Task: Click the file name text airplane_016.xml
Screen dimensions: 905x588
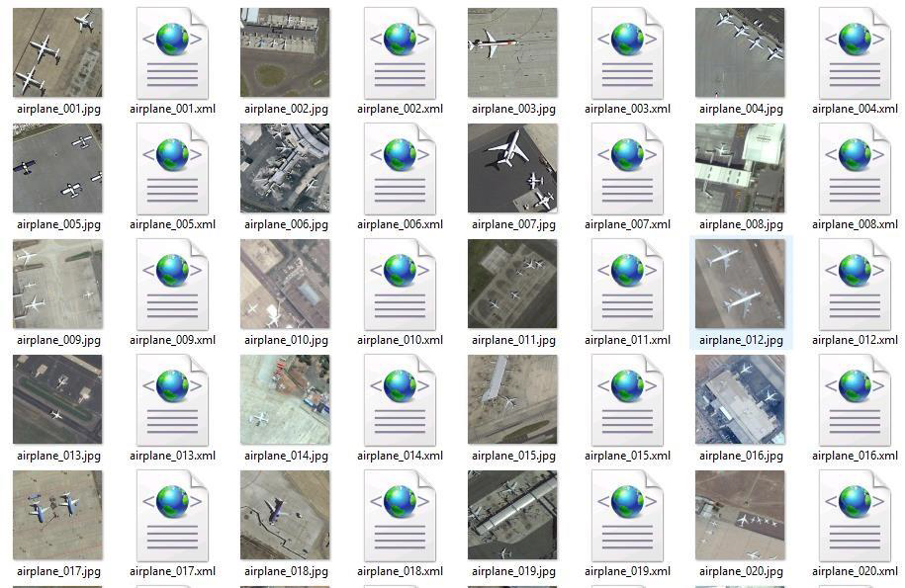Action: coord(855,456)
